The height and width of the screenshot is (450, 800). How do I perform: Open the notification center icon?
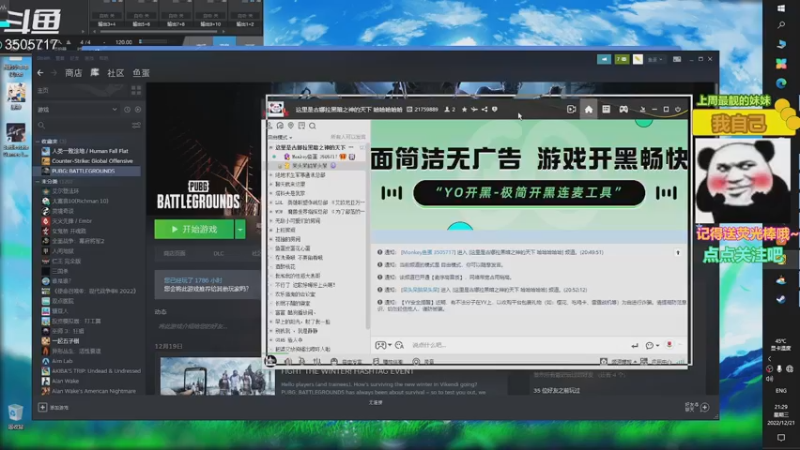pos(781,438)
